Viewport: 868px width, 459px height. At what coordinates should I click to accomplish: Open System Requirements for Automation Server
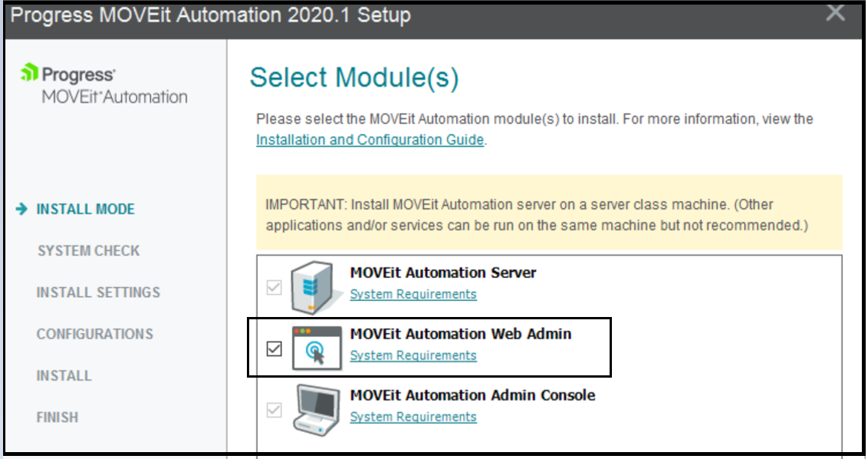(x=413, y=294)
